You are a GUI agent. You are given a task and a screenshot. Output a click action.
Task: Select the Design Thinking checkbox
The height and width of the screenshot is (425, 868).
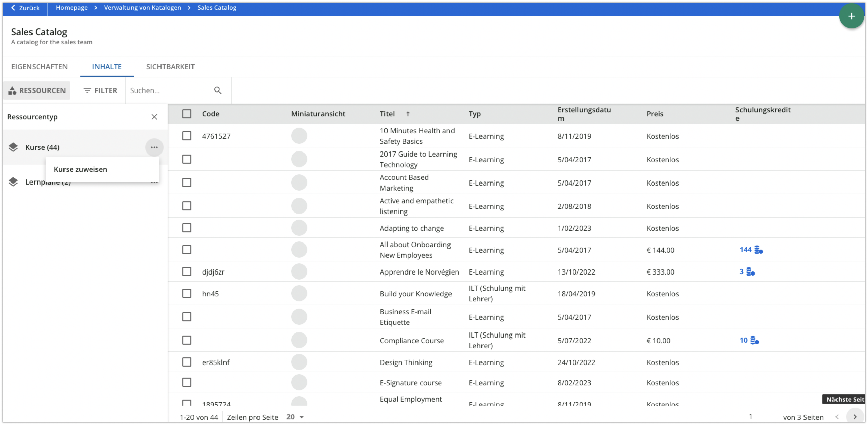[x=187, y=362]
